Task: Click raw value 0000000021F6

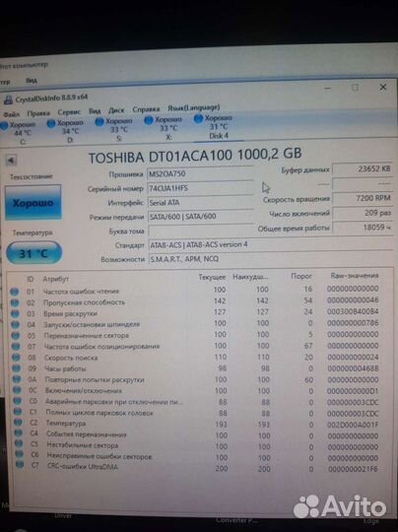Action: coord(354,469)
